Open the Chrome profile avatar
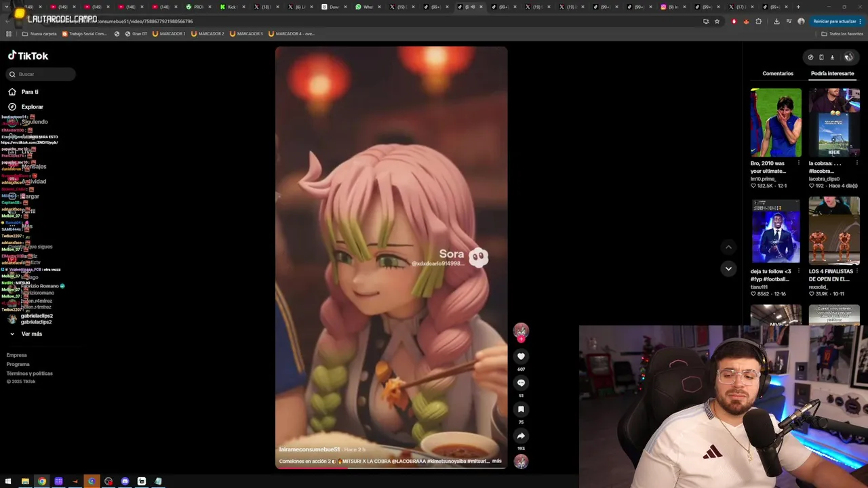868x488 pixels. tap(801, 21)
